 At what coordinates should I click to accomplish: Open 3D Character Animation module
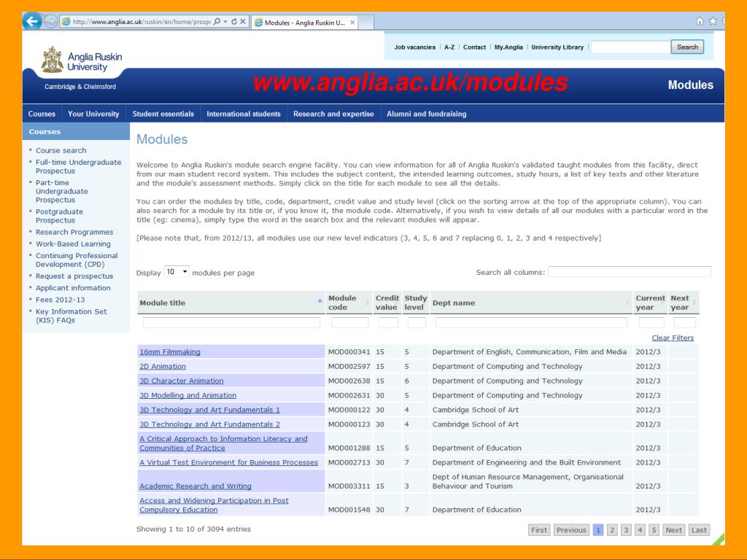pyautogui.click(x=181, y=381)
